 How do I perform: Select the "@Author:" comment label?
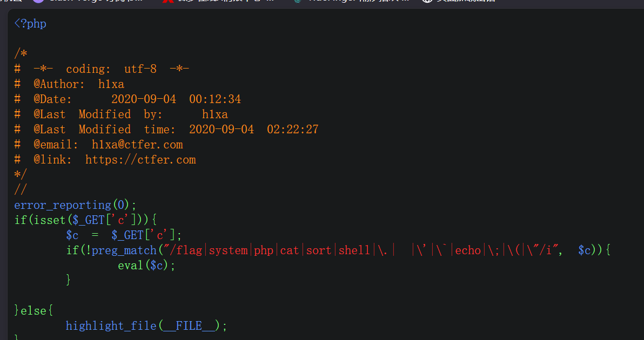[59, 84]
